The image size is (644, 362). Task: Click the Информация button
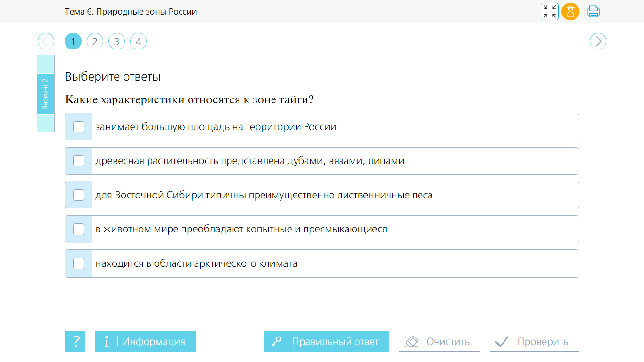point(145,341)
